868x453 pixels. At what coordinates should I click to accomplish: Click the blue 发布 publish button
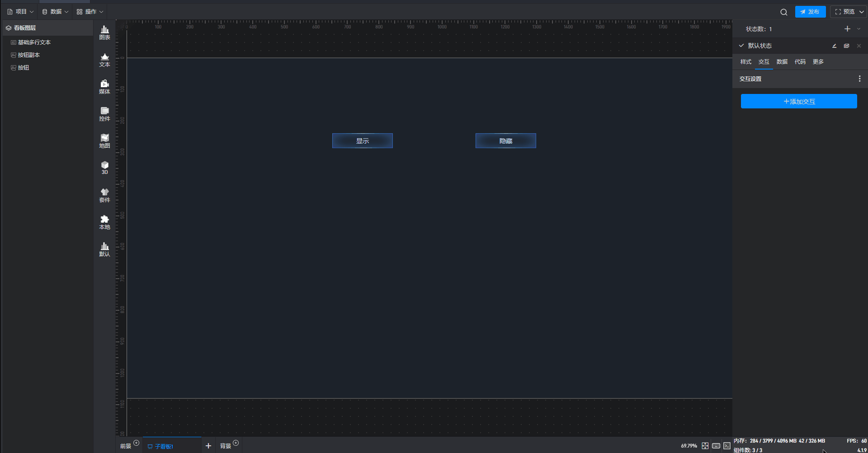tap(810, 12)
